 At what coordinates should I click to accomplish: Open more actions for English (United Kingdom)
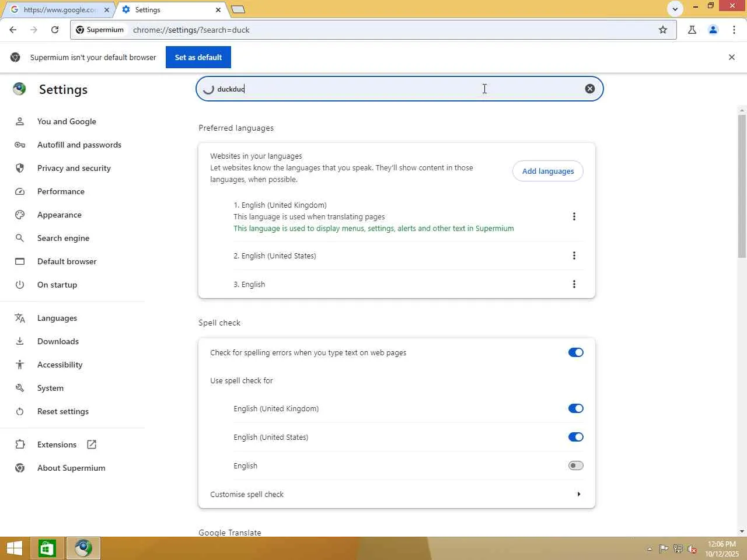pyautogui.click(x=574, y=216)
